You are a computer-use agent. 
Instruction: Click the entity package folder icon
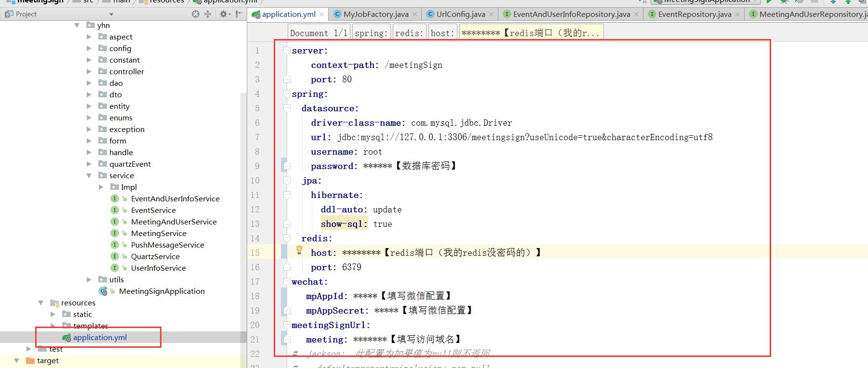[103, 106]
